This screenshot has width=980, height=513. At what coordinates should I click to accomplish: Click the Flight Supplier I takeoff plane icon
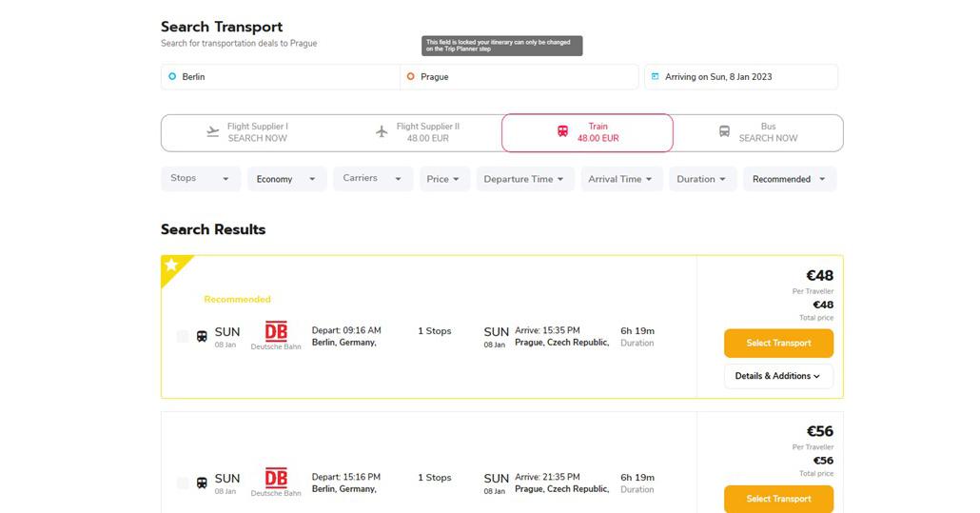tap(213, 132)
